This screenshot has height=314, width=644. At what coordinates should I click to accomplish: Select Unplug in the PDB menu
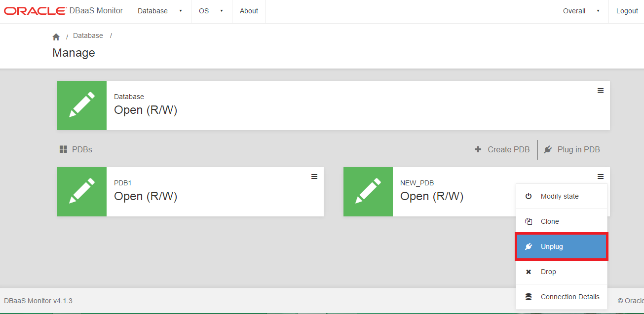(552, 246)
